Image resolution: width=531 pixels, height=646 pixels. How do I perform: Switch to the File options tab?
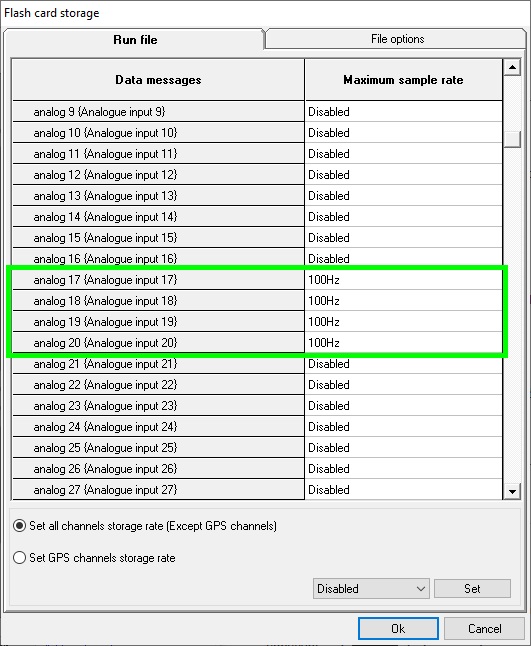click(397, 39)
